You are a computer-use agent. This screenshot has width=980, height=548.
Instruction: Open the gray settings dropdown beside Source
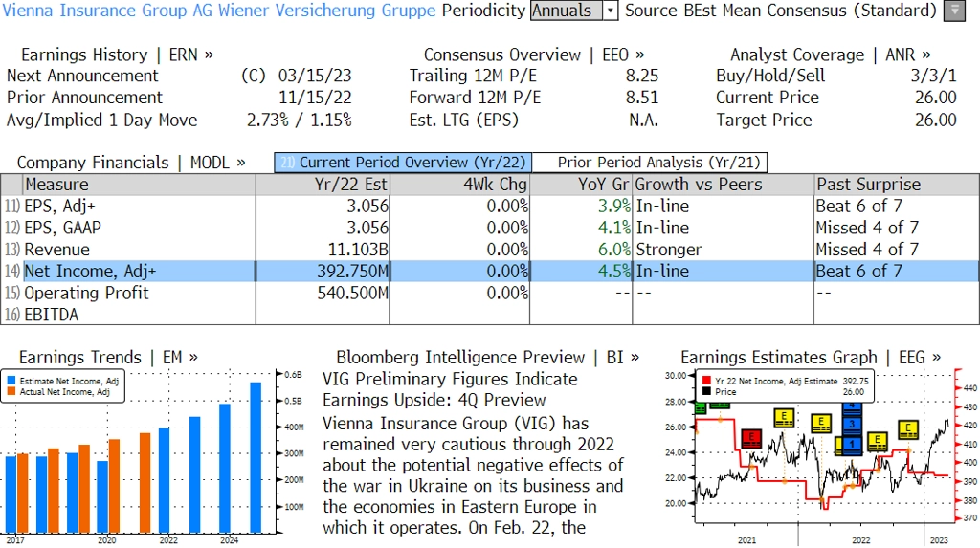click(x=954, y=11)
